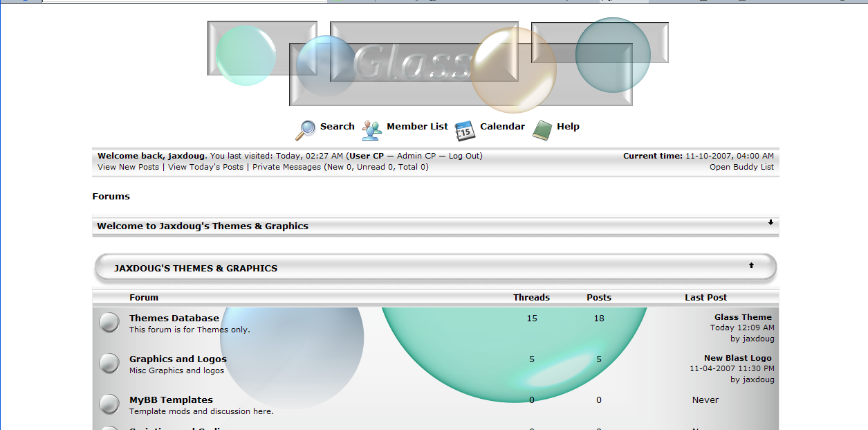Open the Glass Theme last post
868x430 pixels.
click(x=743, y=317)
